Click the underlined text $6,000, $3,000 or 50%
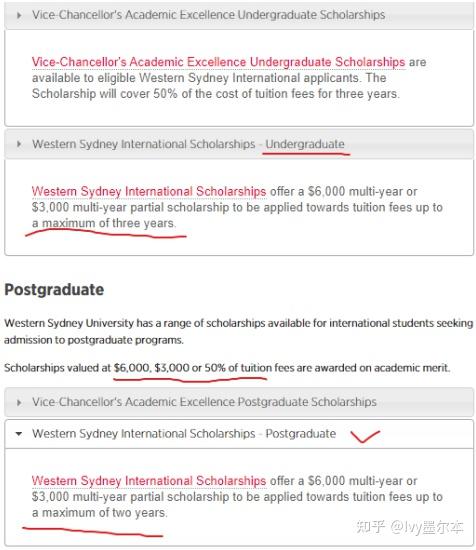This screenshot has height=550, width=476. click(169, 368)
